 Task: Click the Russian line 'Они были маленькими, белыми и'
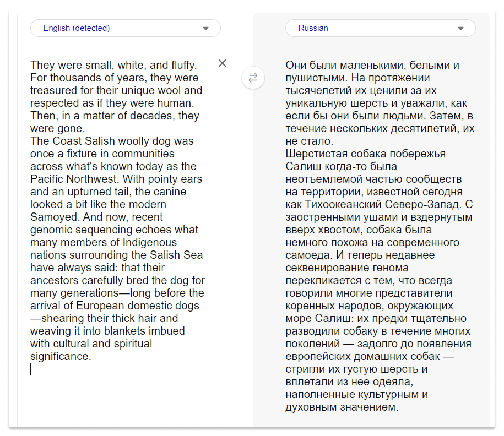(372, 65)
